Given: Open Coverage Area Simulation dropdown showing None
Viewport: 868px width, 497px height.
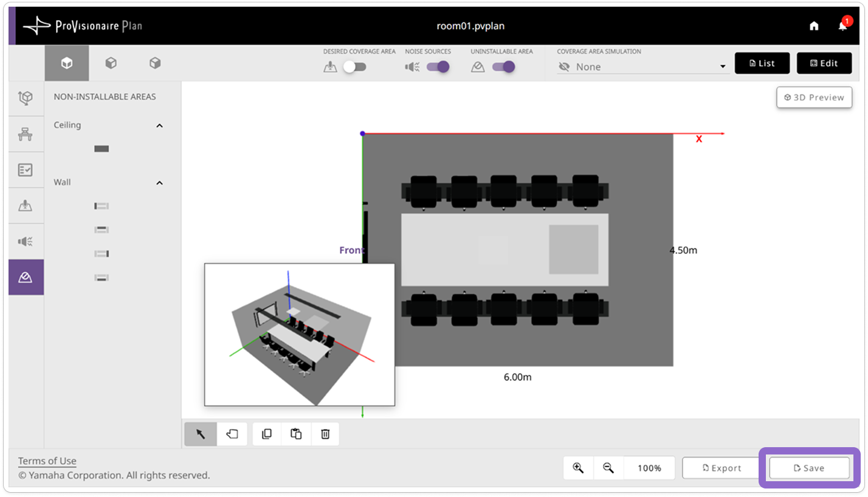Looking at the screenshot, I should (642, 67).
